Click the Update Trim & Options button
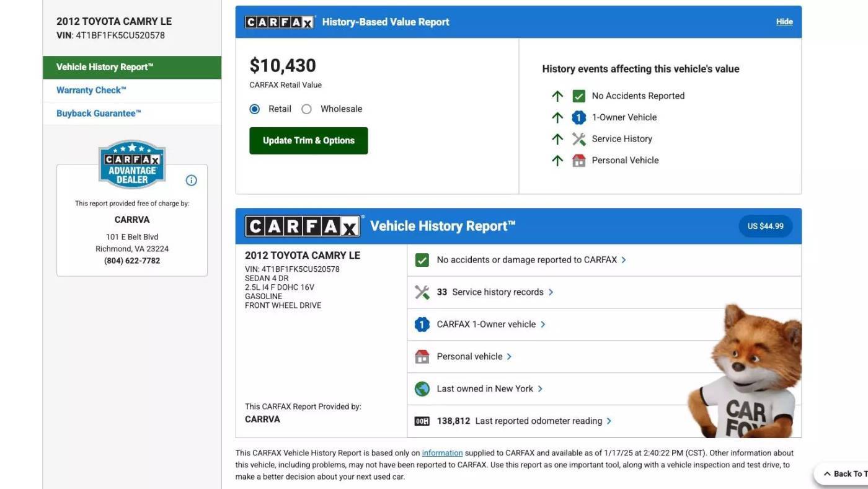The image size is (868, 489). pyautogui.click(x=309, y=141)
